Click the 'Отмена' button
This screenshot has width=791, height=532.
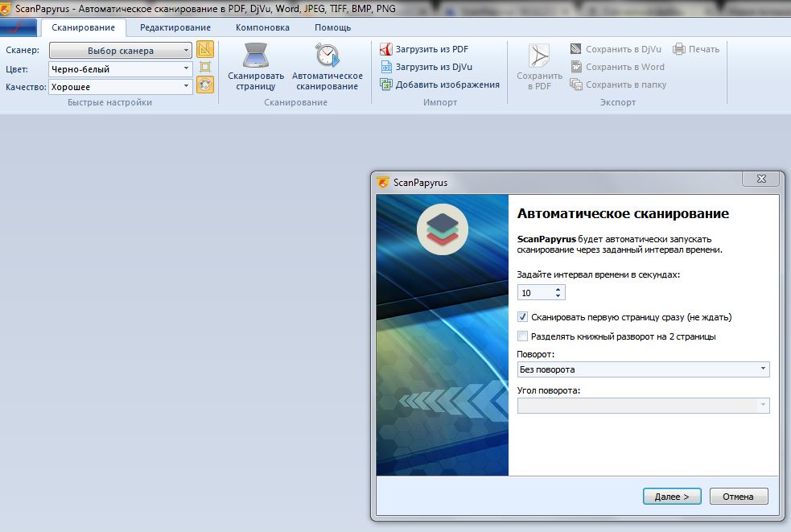click(x=739, y=496)
